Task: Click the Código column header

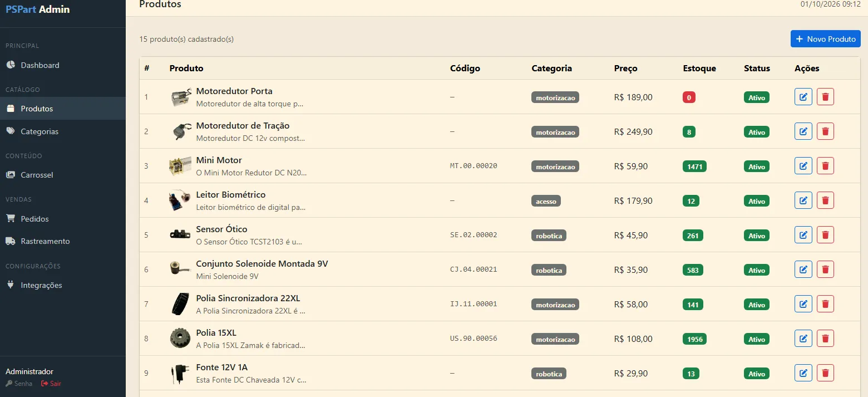Action: click(465, 68)
